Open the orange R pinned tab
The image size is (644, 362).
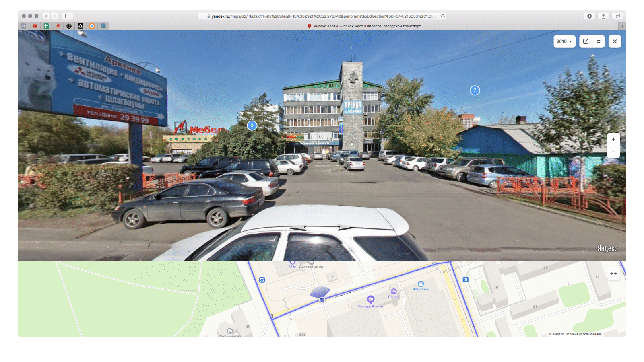(92, 26)
